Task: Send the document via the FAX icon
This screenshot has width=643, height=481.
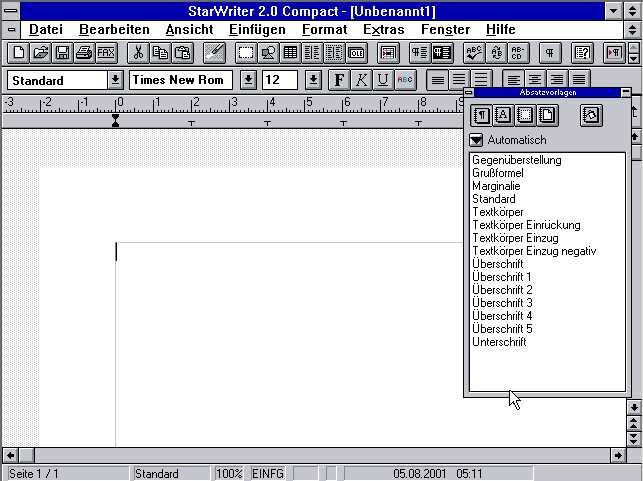Action: pyautogui.click(x=106, y=53)
